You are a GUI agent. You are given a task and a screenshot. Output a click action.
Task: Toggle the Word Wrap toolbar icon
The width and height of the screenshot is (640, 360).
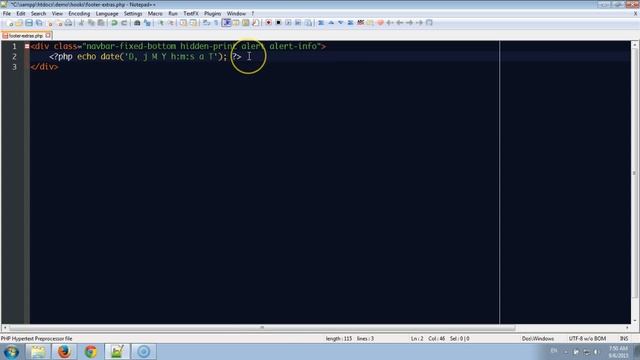click(x=207, y=23)
